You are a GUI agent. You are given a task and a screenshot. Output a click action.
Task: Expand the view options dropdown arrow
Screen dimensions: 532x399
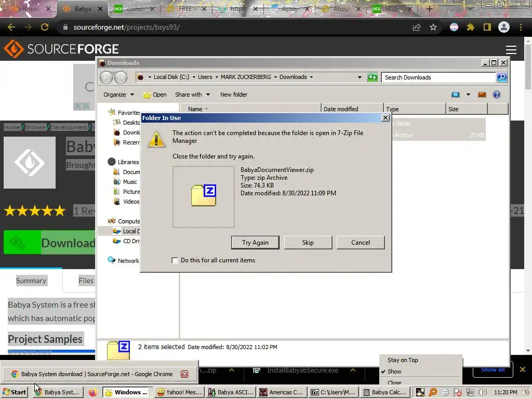(468, 95)
